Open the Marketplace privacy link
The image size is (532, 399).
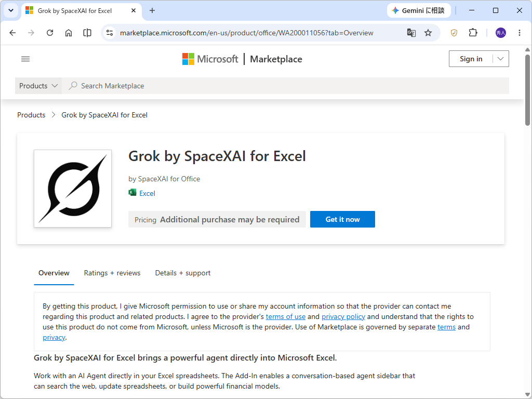click(54, 338)
